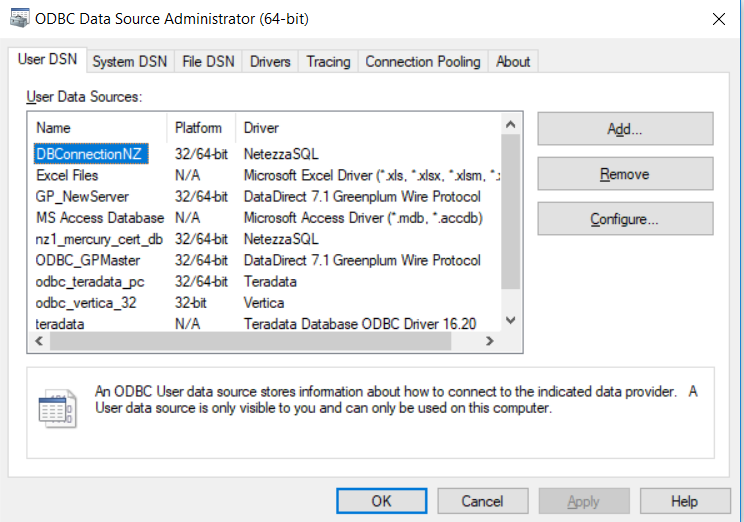The image size is (744, 522).
Task: Select the odbc_vertica_32 data source
Action: click(x=86, y=303)
